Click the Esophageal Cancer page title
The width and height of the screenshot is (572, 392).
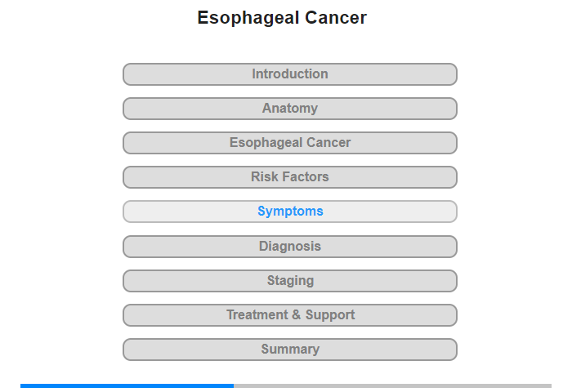pos(282,18)
